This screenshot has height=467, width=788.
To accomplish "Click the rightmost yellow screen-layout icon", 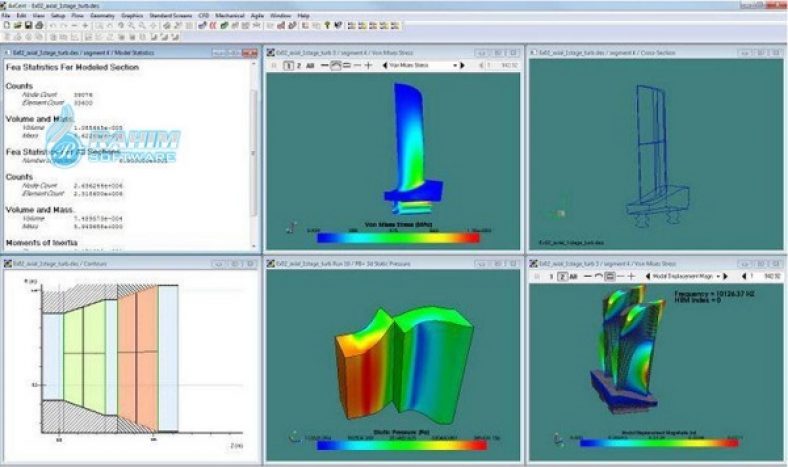I will (x=396, y=25).
